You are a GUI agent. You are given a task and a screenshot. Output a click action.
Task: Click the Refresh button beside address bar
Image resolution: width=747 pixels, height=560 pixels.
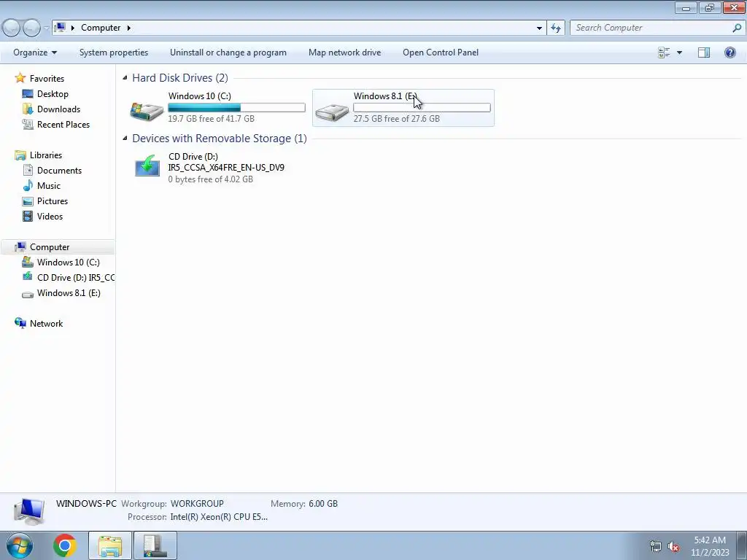click(555, 28)
